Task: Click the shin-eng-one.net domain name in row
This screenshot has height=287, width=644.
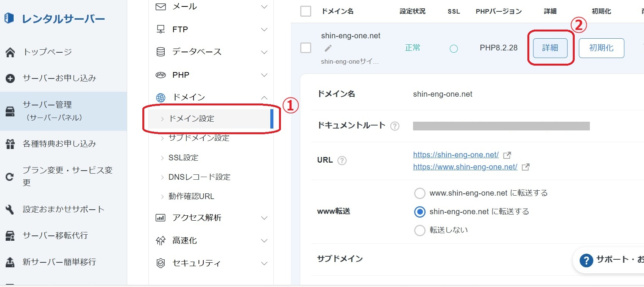Action: pos(351,36)
